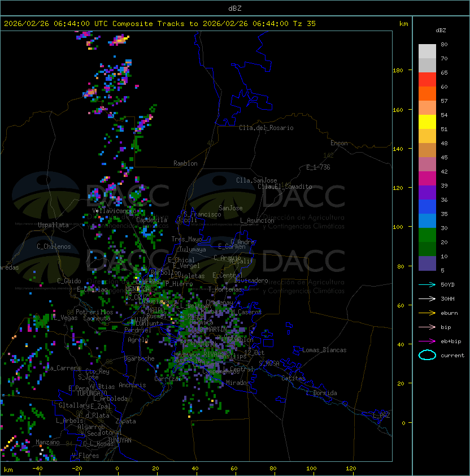
Task: Click the 'Clla.del_Rosario' map label
Action: coord(266,128)
